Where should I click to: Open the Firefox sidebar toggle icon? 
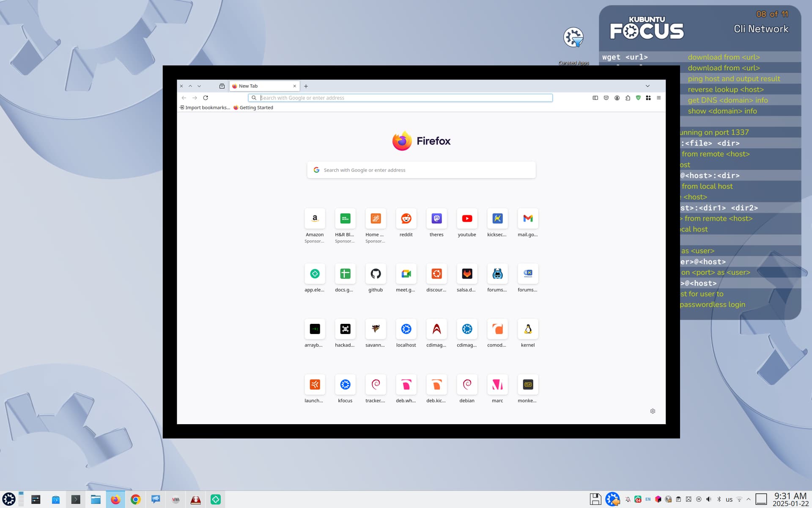point(595,98)
